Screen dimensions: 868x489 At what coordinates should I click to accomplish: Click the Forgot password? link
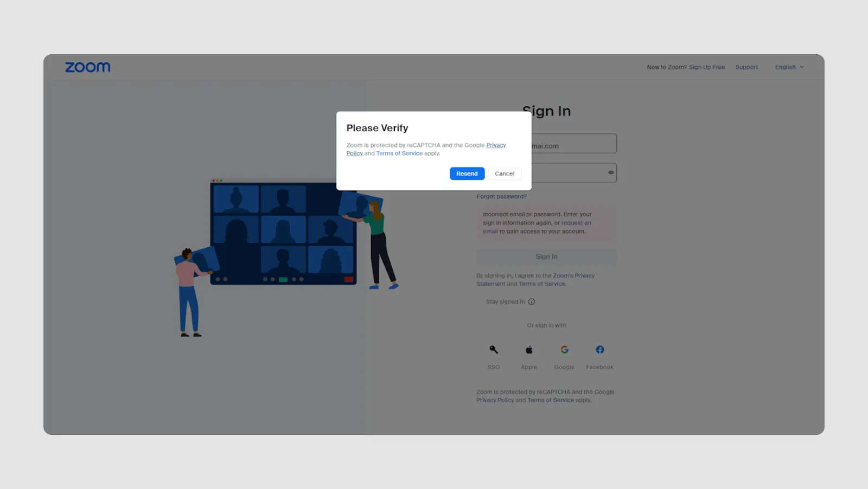point(501,196)
